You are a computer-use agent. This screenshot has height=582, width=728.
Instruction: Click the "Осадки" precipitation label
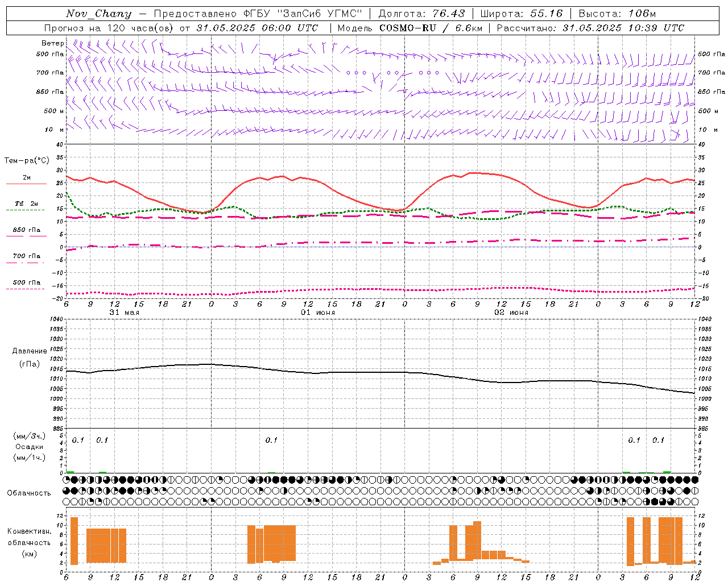pos(30,447)
